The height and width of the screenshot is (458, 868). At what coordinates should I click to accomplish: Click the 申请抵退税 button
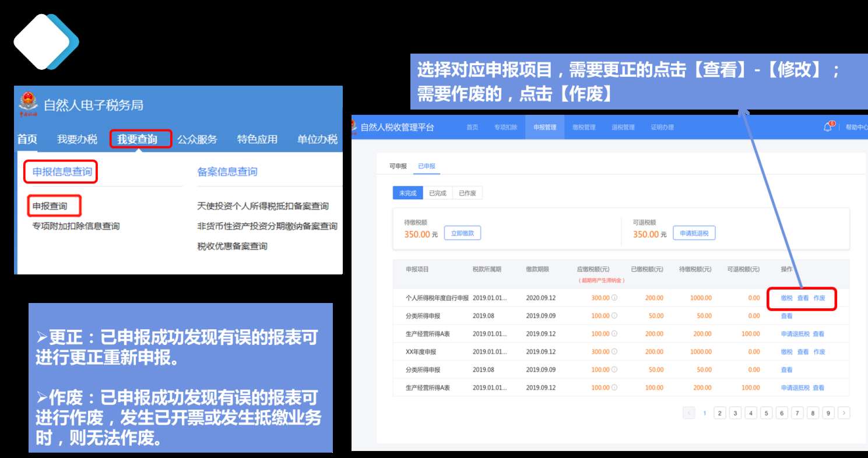pyautogui.click(x=694, y=233)
